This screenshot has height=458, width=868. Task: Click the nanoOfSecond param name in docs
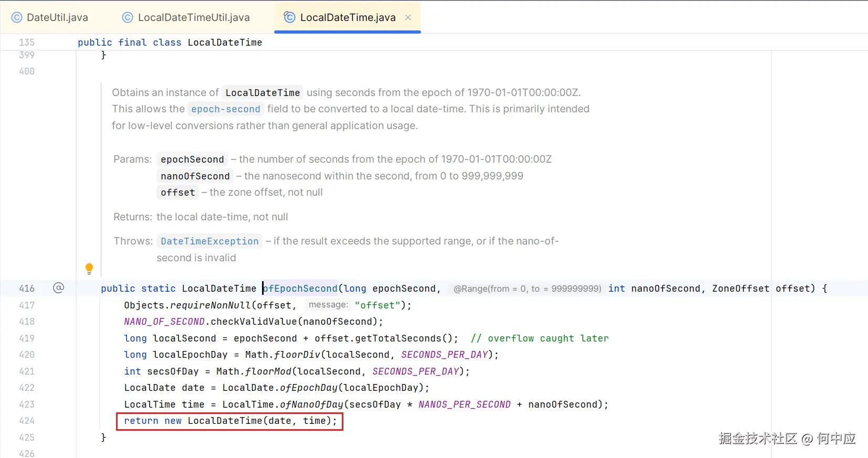(x=195, y=176)
